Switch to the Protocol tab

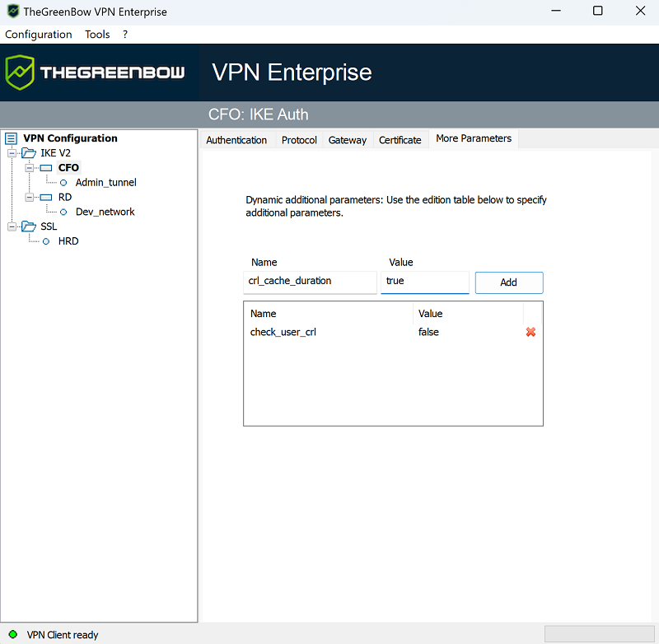[299, 140]
